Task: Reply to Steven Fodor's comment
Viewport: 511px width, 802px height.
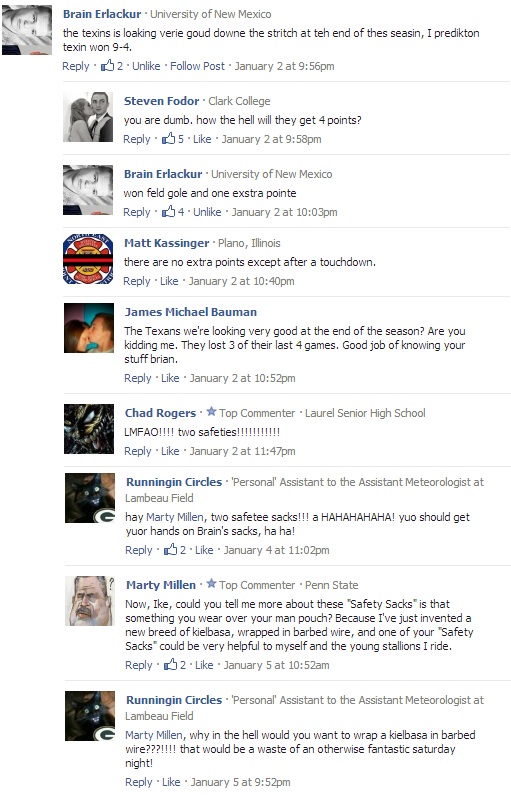Action: [137, 139]
